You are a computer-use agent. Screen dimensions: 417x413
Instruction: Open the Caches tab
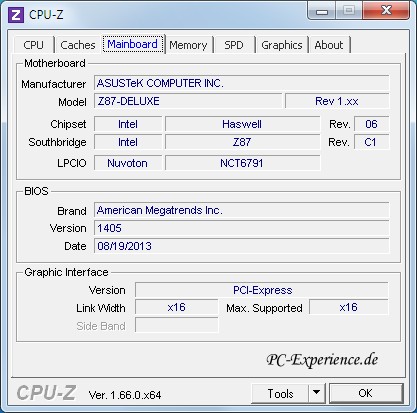pyautogui.click(x=78, y=45)
